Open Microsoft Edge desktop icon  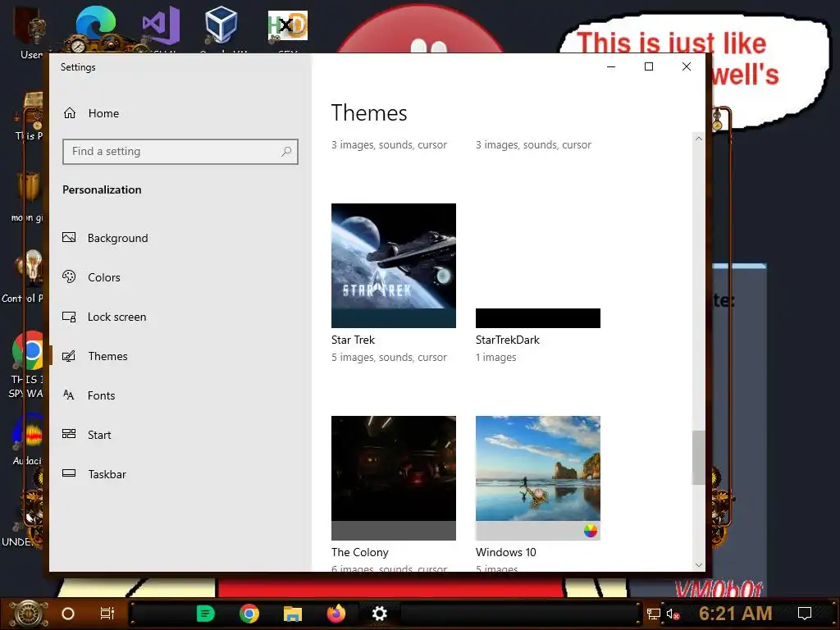[x=97, y=25]
